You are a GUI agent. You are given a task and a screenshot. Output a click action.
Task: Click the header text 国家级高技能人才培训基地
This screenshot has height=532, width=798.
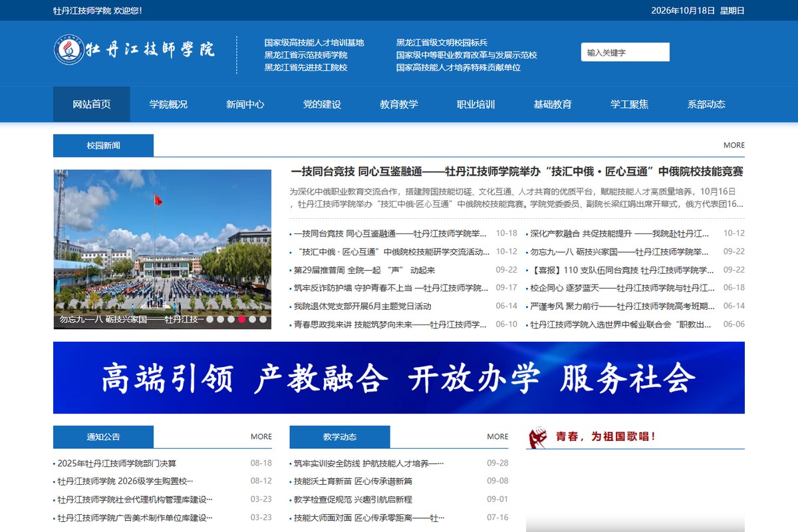pos(314,43)
